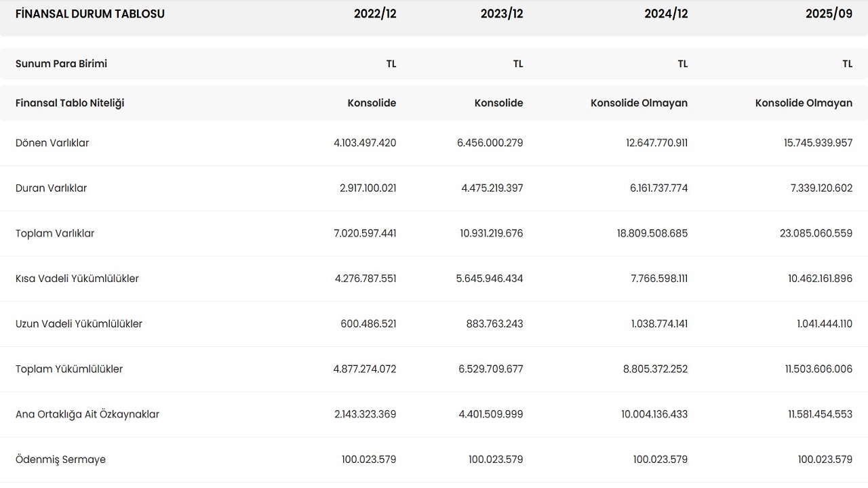Select the 2022/12 column header
Image resolution: width=868 pixels, height=488 pixels.
pyautogui.click(x=375, y=14)
